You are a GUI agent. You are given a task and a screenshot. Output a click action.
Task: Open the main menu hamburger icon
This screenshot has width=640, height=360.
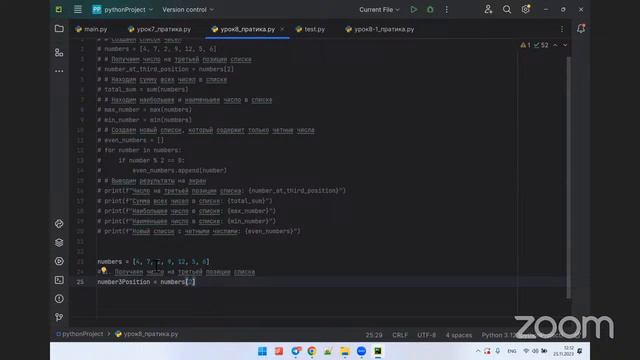tap(78, 9)
